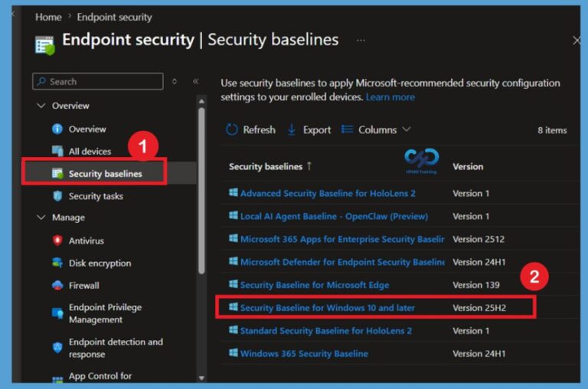
Task: Click Windows icon beside Local AI Agent Baseline
Action: (234, 216)
